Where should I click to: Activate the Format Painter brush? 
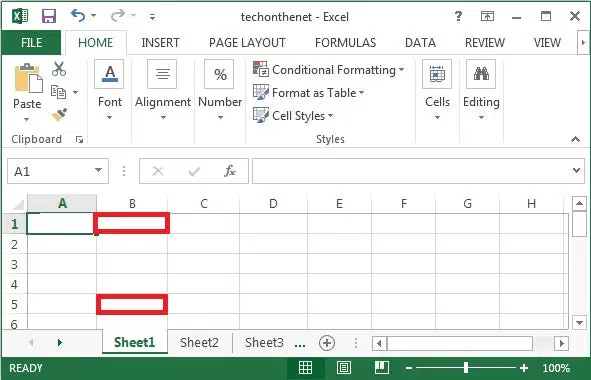point(60,115)
